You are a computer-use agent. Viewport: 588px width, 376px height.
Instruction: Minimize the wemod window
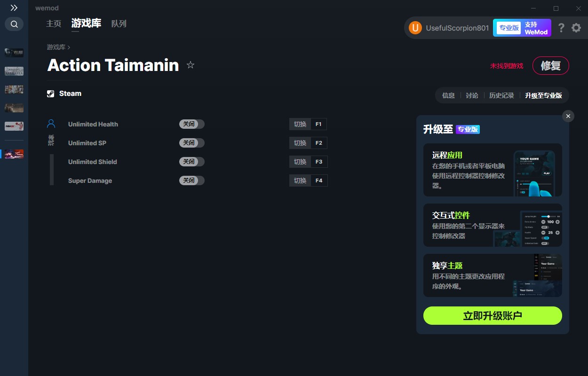533,8
